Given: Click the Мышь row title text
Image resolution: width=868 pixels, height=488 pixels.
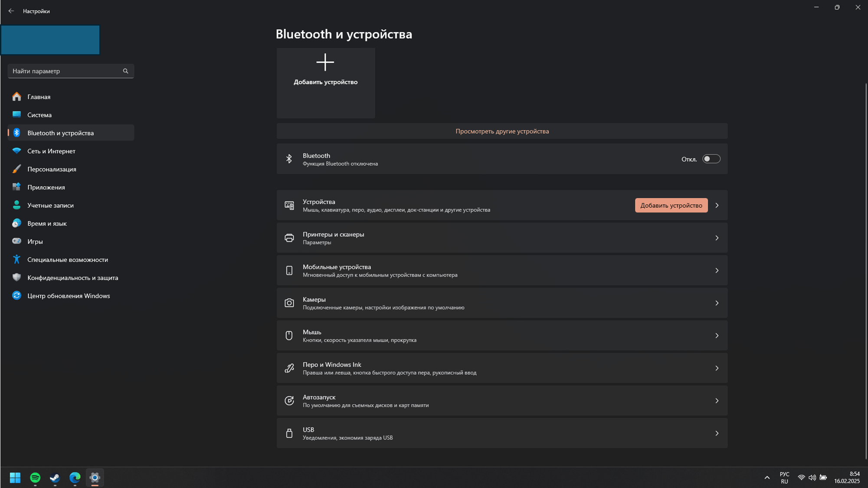Looking at the screenshot, I should (312, 332).
